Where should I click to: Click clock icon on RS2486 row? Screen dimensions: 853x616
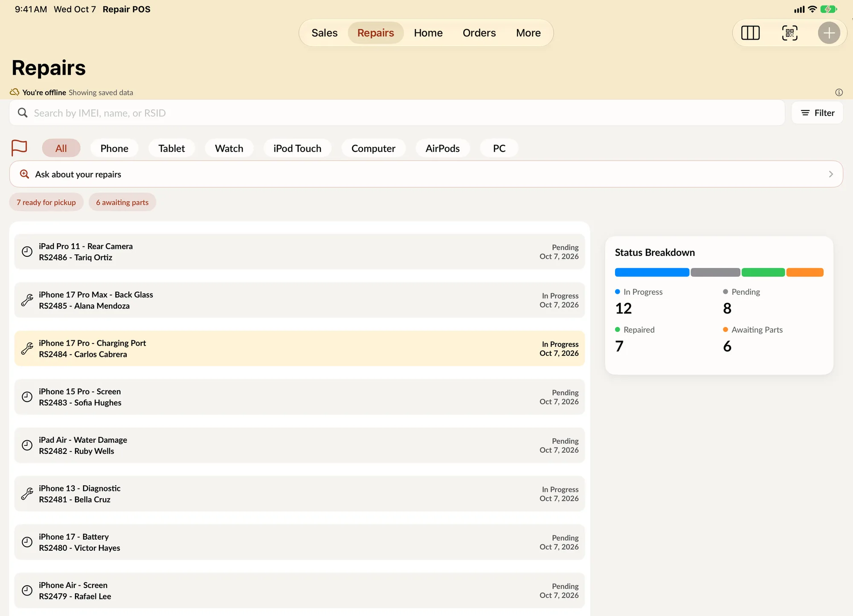click(27, 252)
